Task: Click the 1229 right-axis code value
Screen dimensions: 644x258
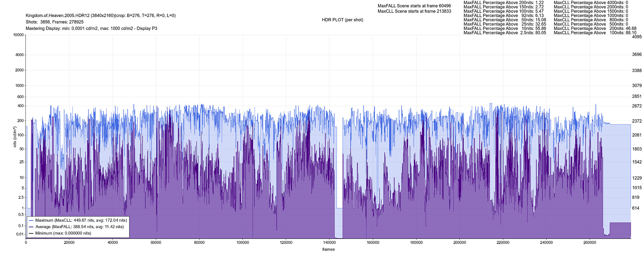Action: (637, 178)
